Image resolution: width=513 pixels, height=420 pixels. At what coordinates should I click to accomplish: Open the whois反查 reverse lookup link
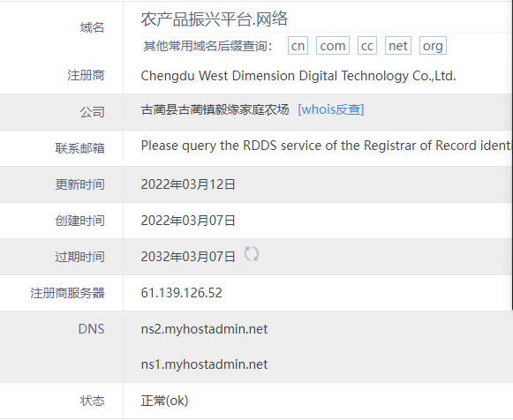click(x=331, y=109)
